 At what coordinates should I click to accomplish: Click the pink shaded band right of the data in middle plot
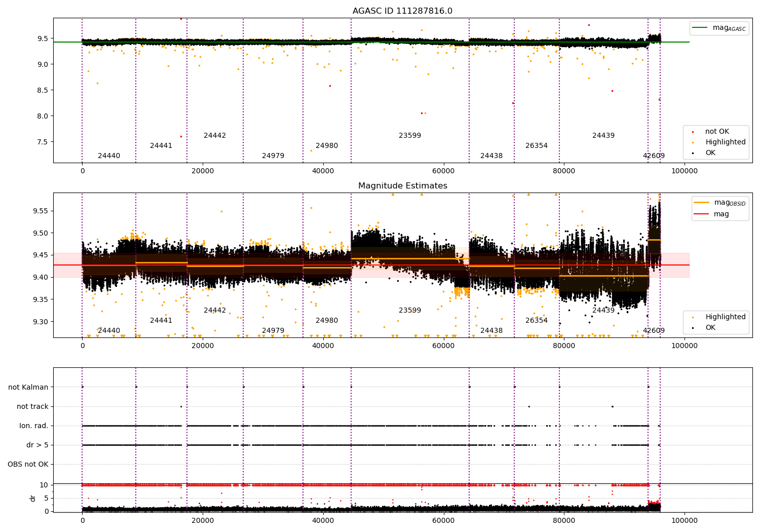pyautogui.click(x=675, y=265)
